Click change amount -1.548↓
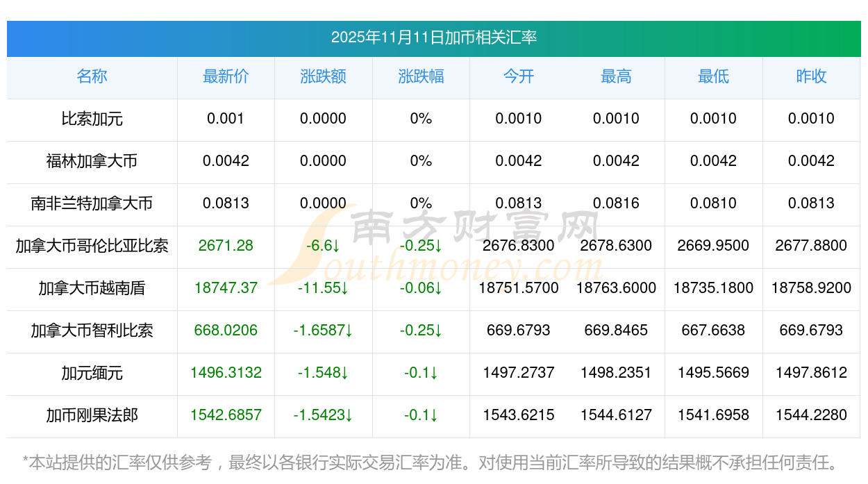 (x=324, y=373)
